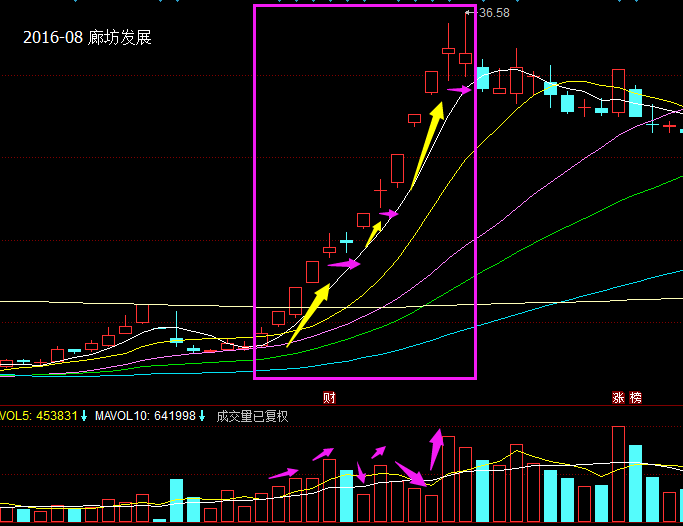Click the 财 financial event marker
Viewport: 683px width, 526px height.
click(328, 397)
